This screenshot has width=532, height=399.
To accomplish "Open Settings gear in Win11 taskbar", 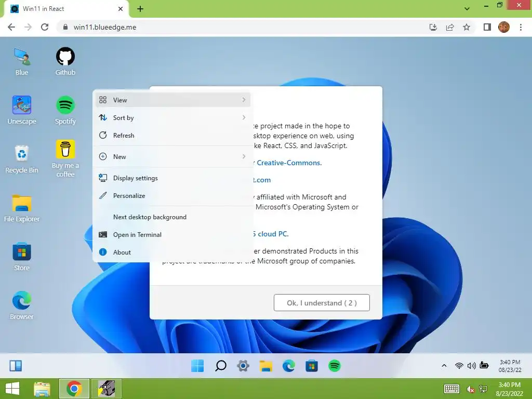I will tap(243, 366).
